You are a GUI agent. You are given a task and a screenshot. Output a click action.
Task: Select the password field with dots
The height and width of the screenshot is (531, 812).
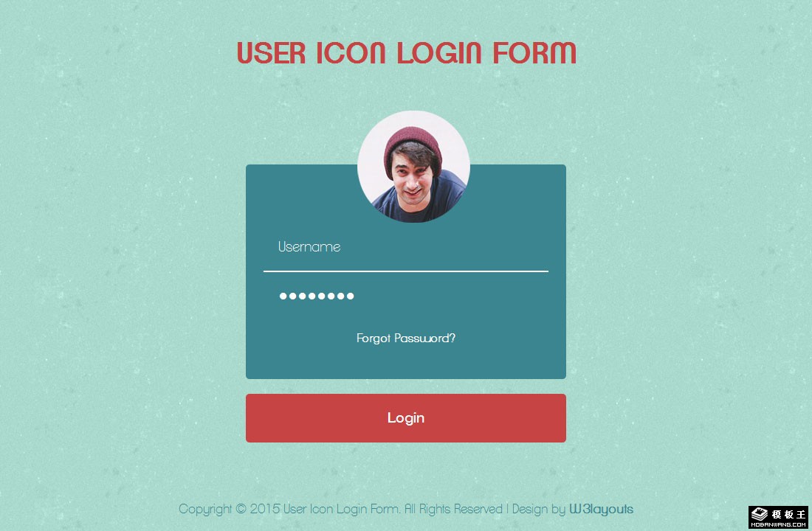405,296
